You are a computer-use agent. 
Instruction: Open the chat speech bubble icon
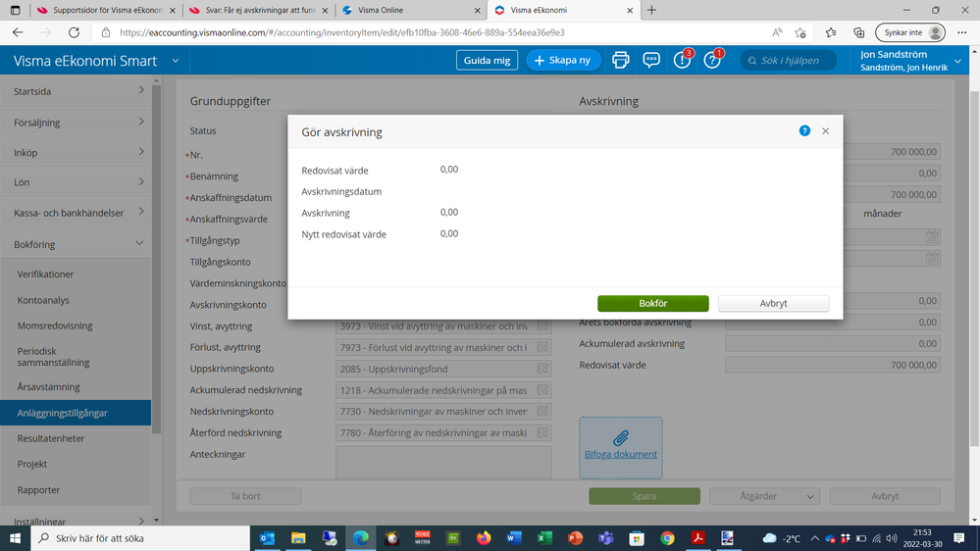[651, 60]
